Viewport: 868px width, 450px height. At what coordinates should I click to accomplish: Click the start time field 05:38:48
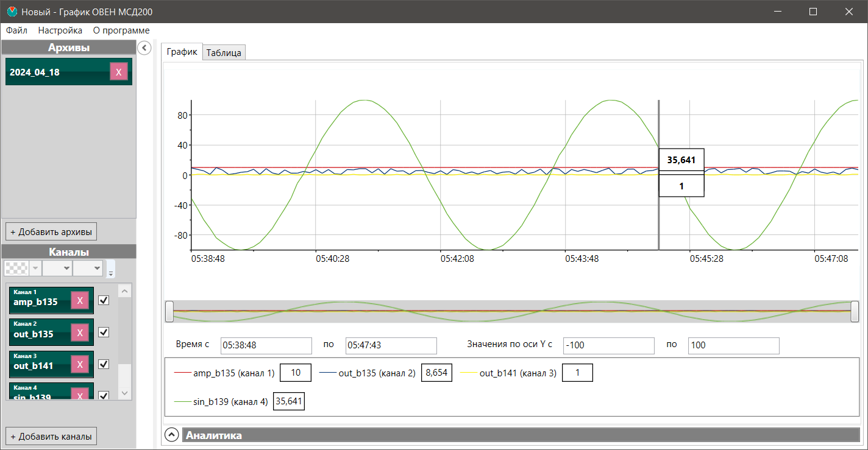pos(266,345)
